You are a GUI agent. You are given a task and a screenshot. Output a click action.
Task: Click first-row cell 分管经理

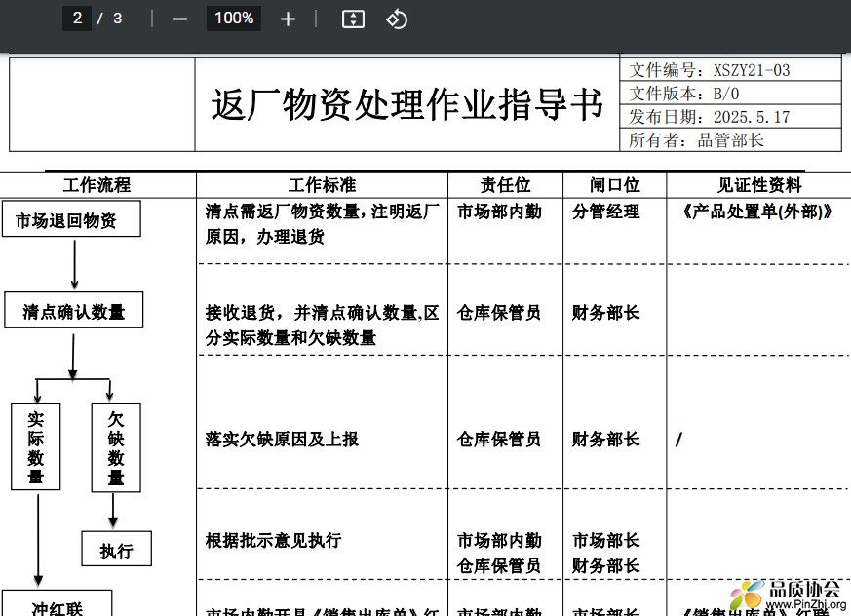(x=605, y=212)
